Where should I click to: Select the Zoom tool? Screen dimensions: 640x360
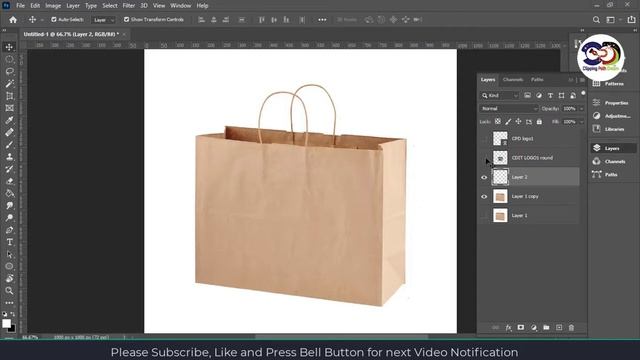coord(9,291)
